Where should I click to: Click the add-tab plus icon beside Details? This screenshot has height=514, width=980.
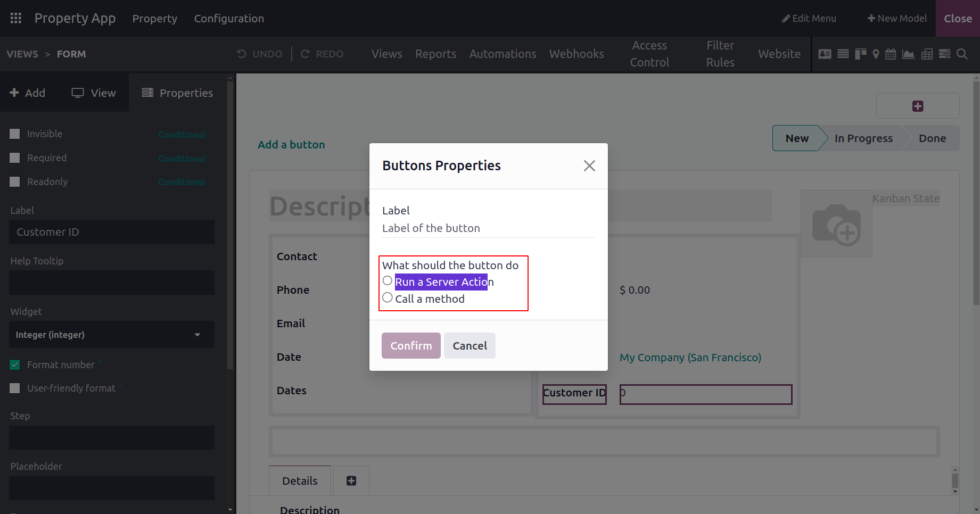pos(351,480)
